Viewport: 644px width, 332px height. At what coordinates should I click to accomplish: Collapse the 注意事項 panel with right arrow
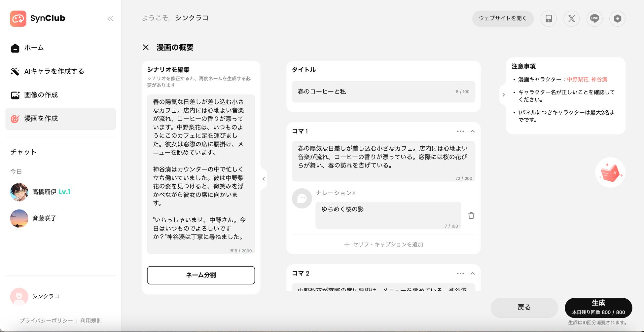click(503, 95)
